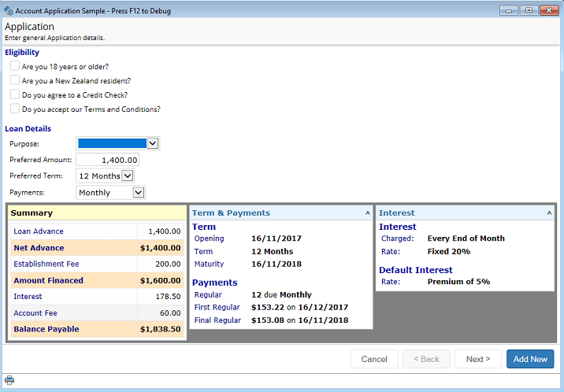Click the application icon in title bar
This screenshot has height=392, width=564.
[9, 11]
